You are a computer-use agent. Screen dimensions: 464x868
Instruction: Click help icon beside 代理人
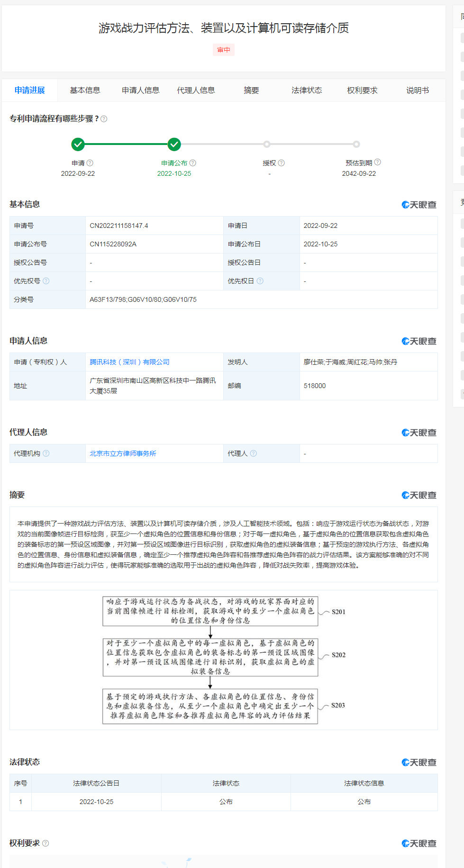[x=254, y=453]
